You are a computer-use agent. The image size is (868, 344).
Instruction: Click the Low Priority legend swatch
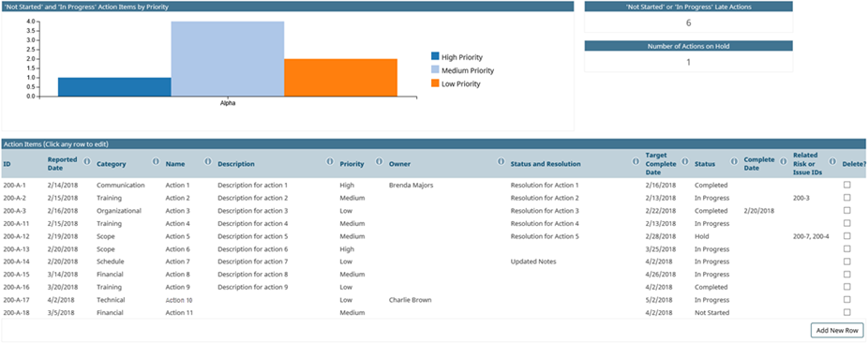(x=435, y=83)
